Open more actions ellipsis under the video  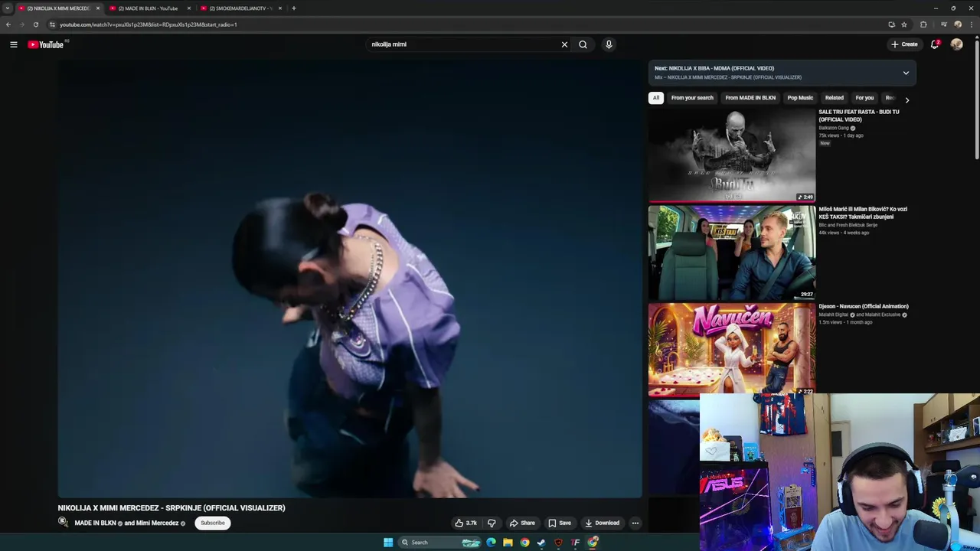(635, 523)
